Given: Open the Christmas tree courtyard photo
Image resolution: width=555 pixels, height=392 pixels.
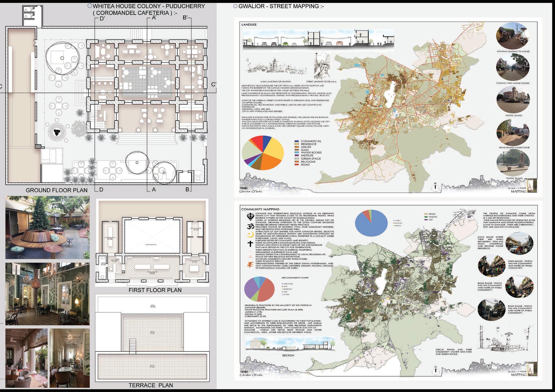Looking at the screenshot, I should (47, 227).
